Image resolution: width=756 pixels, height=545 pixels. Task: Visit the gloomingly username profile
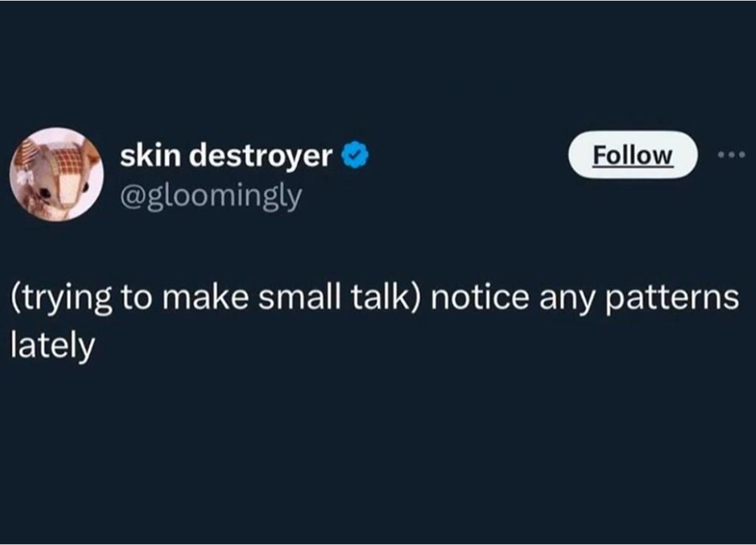tap(211, 197)
